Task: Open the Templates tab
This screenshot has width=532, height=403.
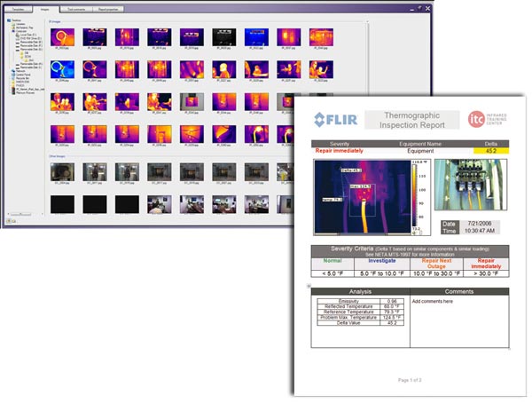Action: 19,10
